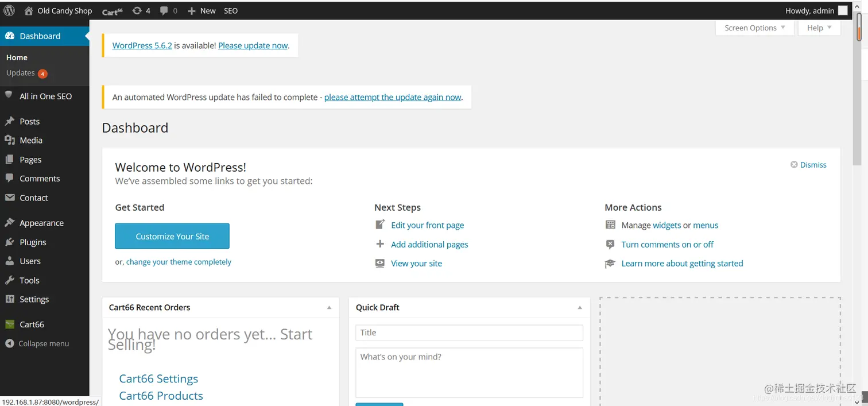Image resolution: width=868 pixels, height=406 pixels.
Task: Click the Customize Your Site button
Action: [172, 236]
